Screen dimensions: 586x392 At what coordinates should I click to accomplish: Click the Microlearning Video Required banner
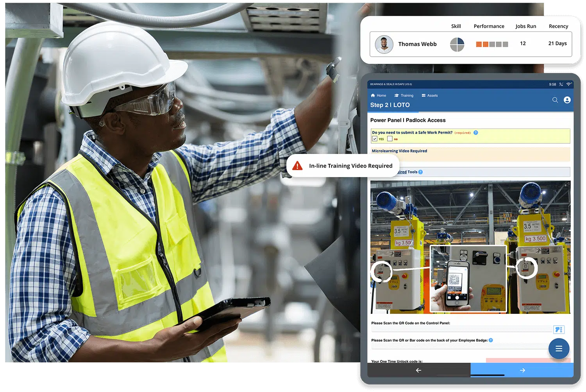(470, 154)
